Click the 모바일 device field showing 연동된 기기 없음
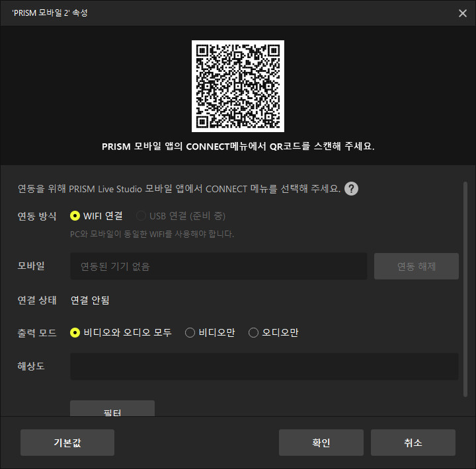Image resolution: width=476 pixels, height=469 pixels. (219, 266)
